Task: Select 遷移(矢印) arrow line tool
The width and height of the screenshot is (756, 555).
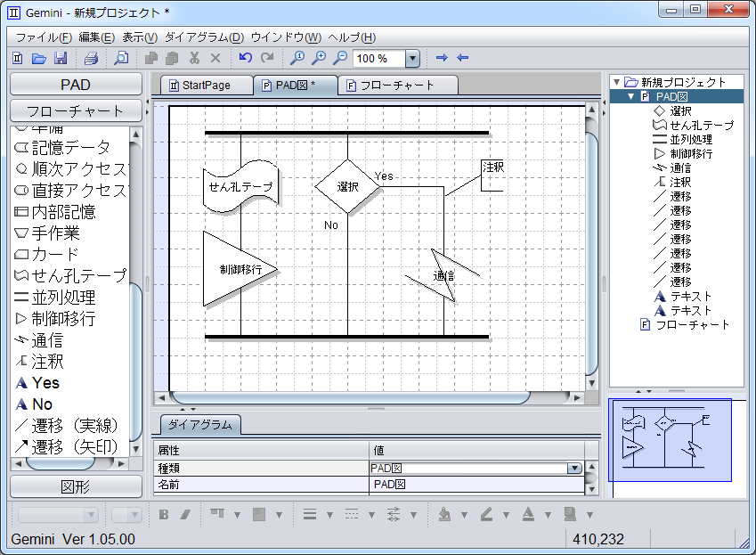Action: click(67, 447)
